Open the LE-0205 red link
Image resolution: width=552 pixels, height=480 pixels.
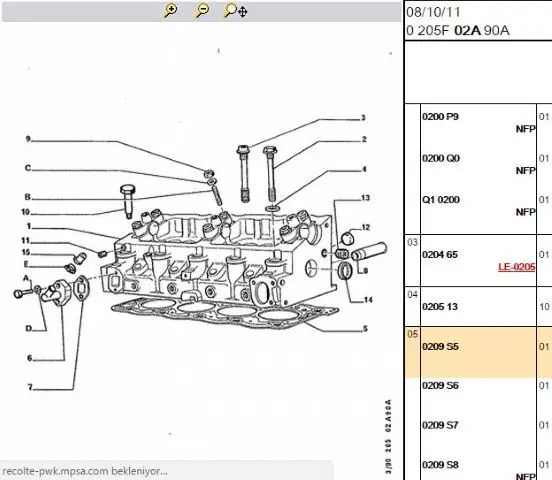(516, 267)
